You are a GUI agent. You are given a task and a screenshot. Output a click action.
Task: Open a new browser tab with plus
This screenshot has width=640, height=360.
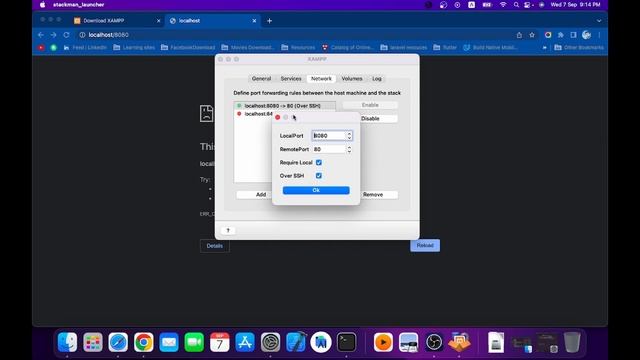269,21
